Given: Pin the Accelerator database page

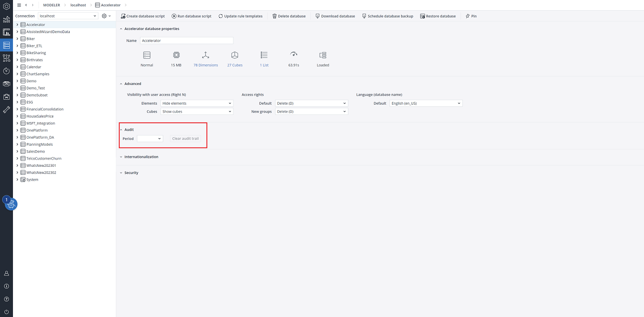Looking at the screenshot, I should 471,16.
